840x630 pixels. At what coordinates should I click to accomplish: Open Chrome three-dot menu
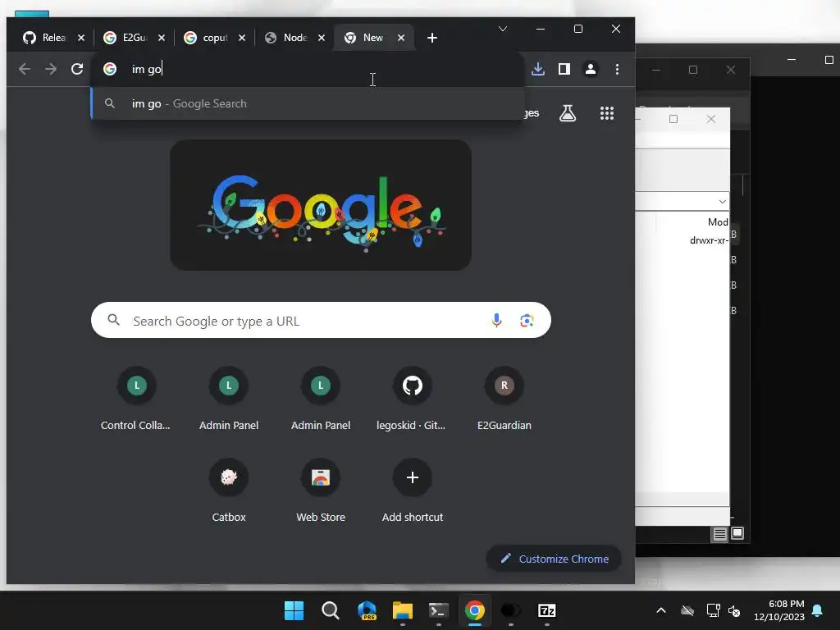(x=617, y=69)
